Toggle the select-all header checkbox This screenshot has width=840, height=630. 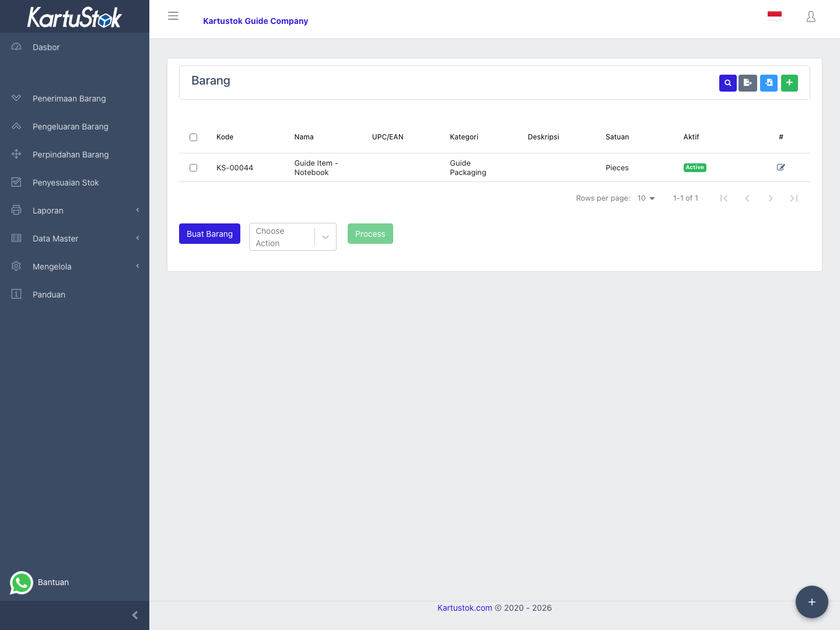coord(193,138)
